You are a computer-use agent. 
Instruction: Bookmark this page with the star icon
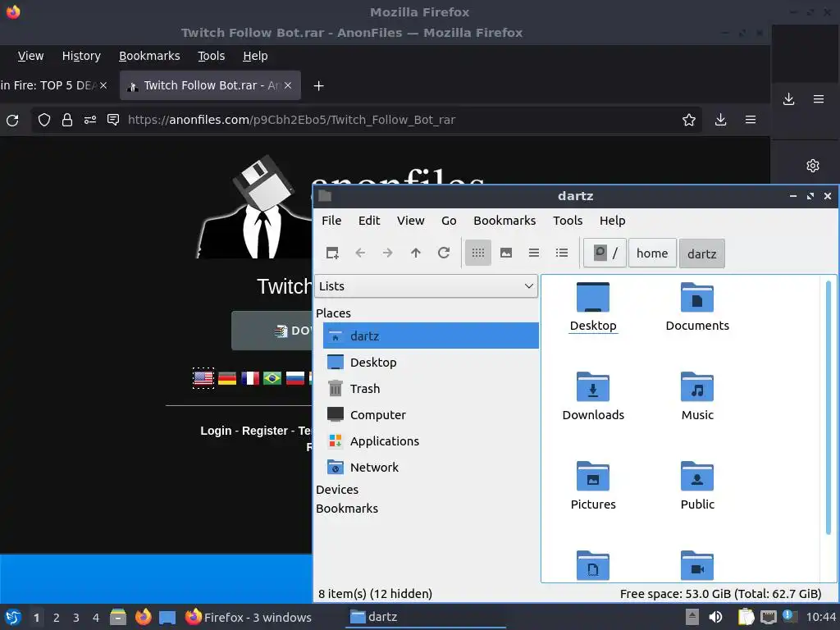pos(689,120)
